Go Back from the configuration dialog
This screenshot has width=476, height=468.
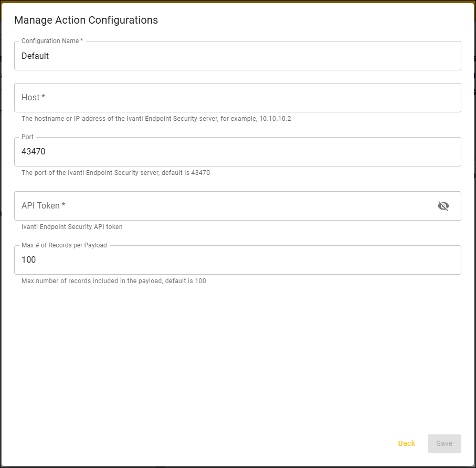tap(407, 443)
